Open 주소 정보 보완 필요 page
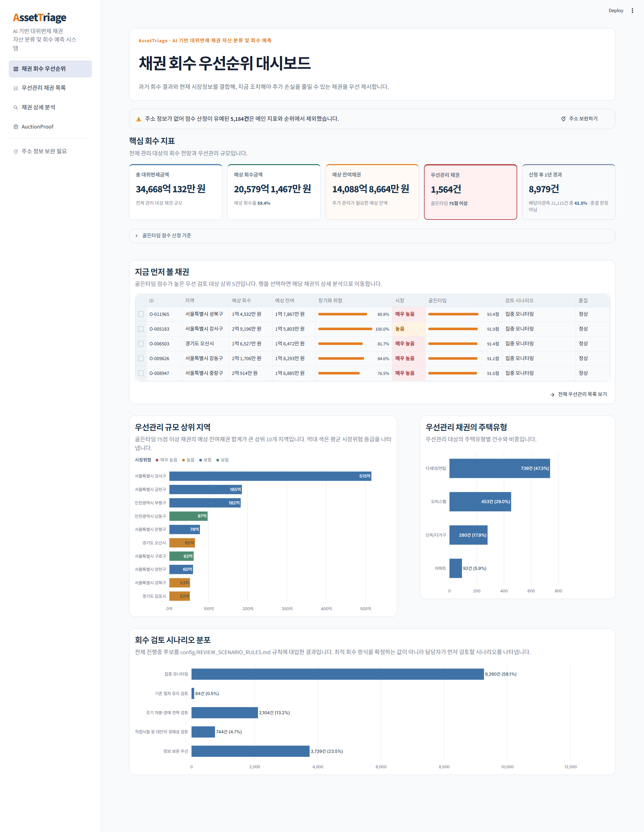 (50, 152)
